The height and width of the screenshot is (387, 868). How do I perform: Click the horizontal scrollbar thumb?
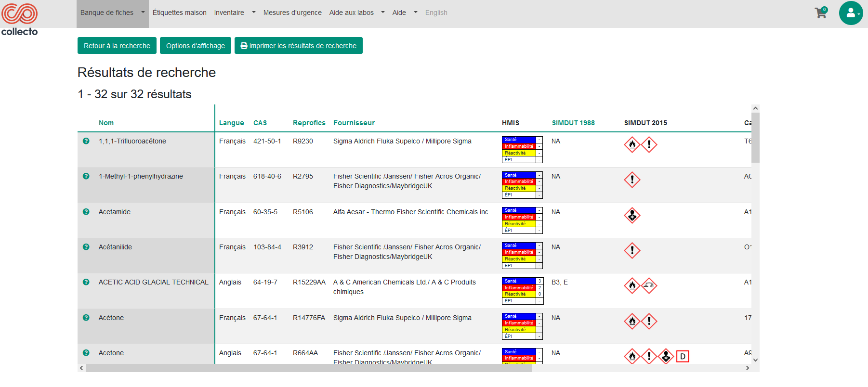tap(309, 368)
